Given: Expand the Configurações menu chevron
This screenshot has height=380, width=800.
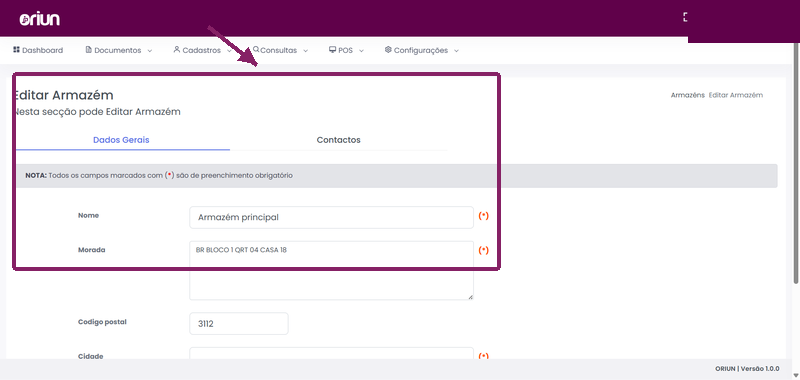Looking at the screenshot, I should (456, 51).
